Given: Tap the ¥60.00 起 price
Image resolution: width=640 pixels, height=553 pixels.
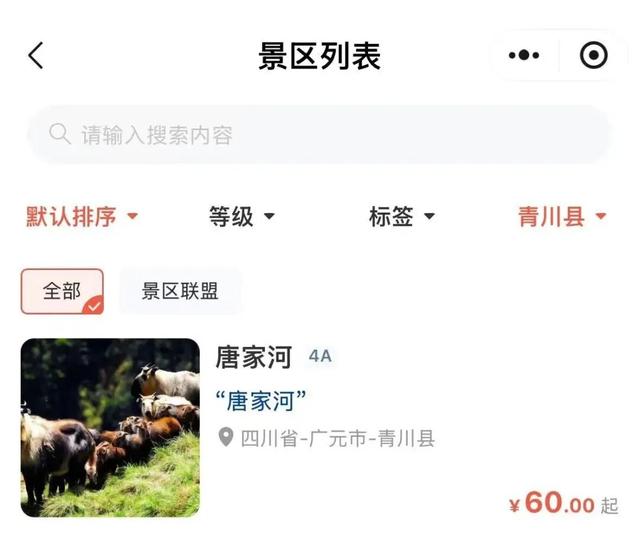Looking at the screenshot, I should pyautogui.click(x=564, y=503).
